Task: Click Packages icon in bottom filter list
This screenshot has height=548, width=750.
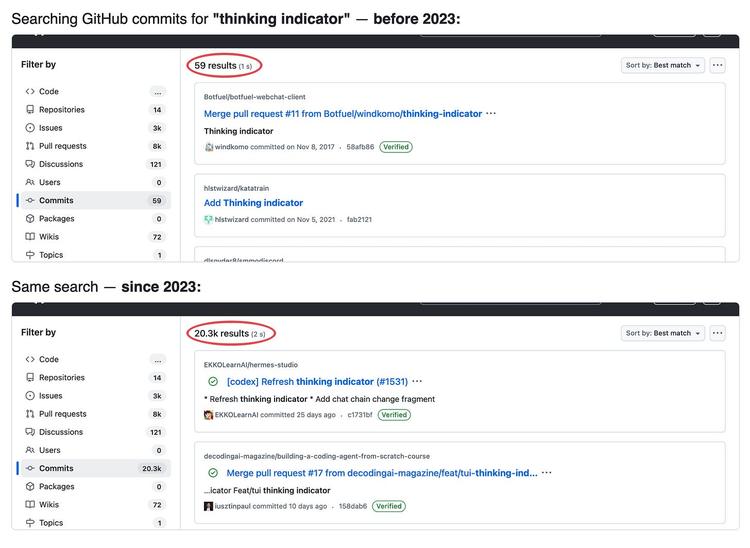Action: pyautogui.click(x=30, y=486)
